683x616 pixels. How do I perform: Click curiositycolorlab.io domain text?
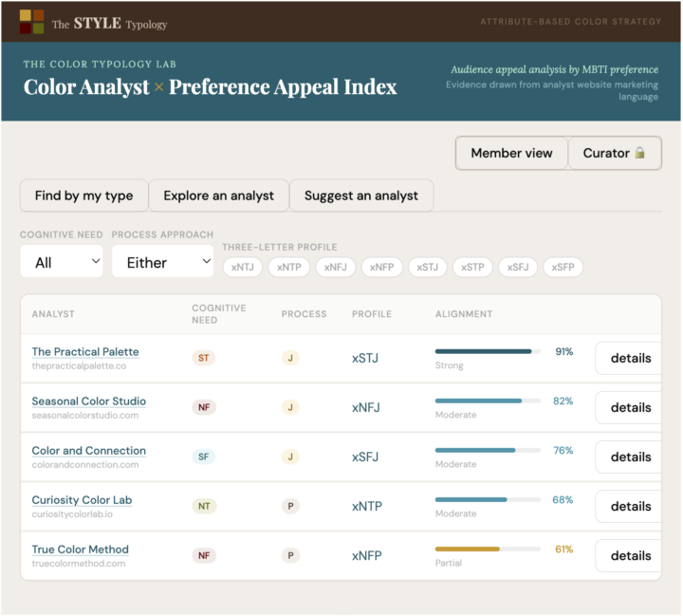pyautogui.click(x=72, y=514)
